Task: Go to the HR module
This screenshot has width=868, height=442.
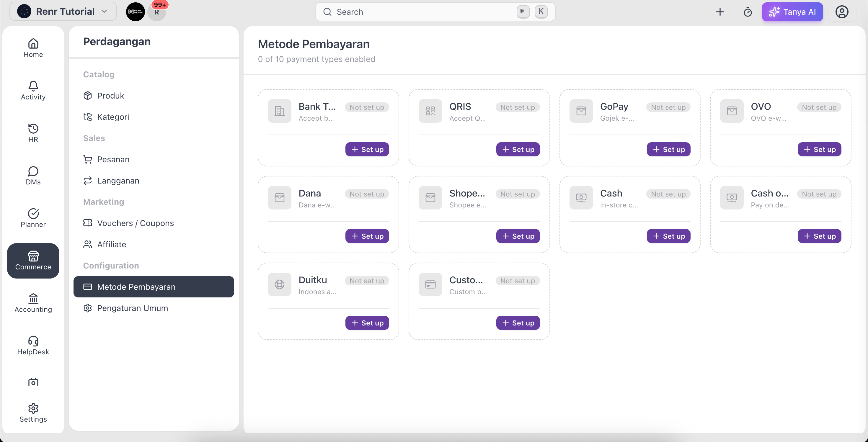Action: [33, 133]
